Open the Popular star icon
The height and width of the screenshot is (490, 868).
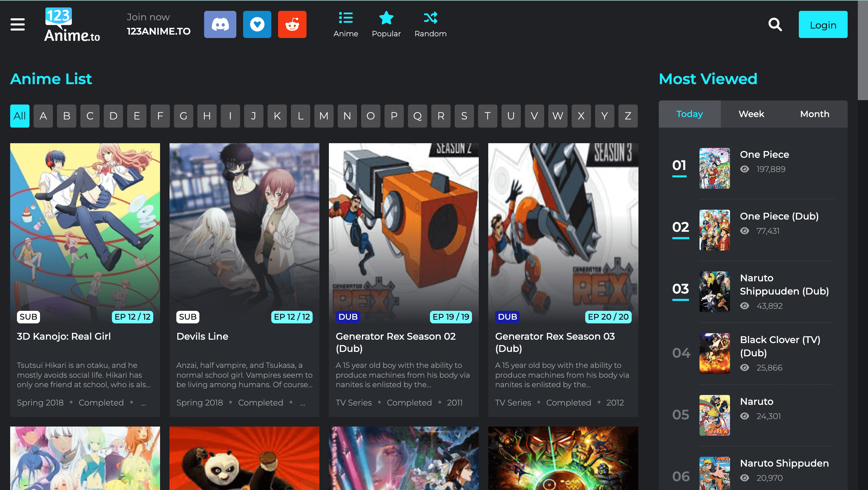(386, 24)
